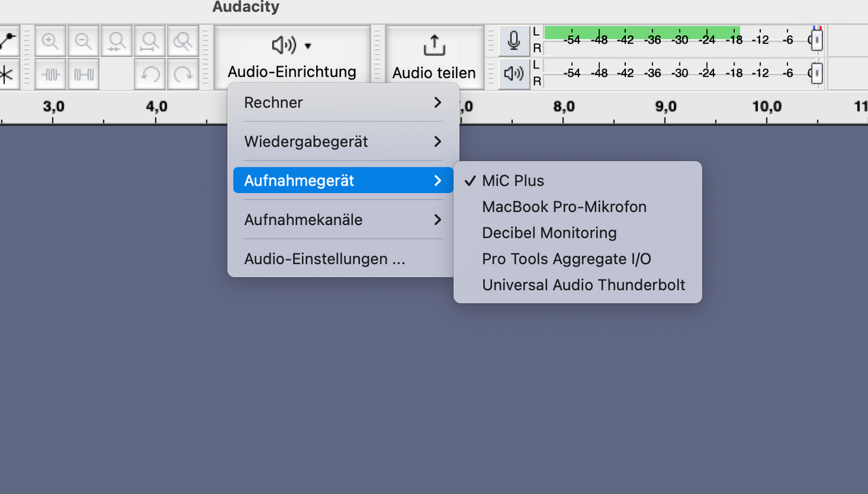Select the Envelope tool
The image size is (868, 494).
point(7,41)
